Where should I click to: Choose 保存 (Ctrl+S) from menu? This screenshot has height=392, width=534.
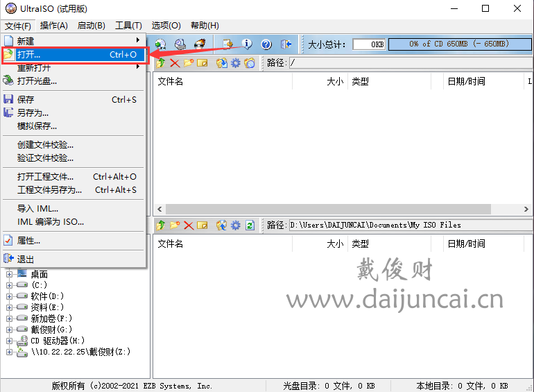coord(74,99)
